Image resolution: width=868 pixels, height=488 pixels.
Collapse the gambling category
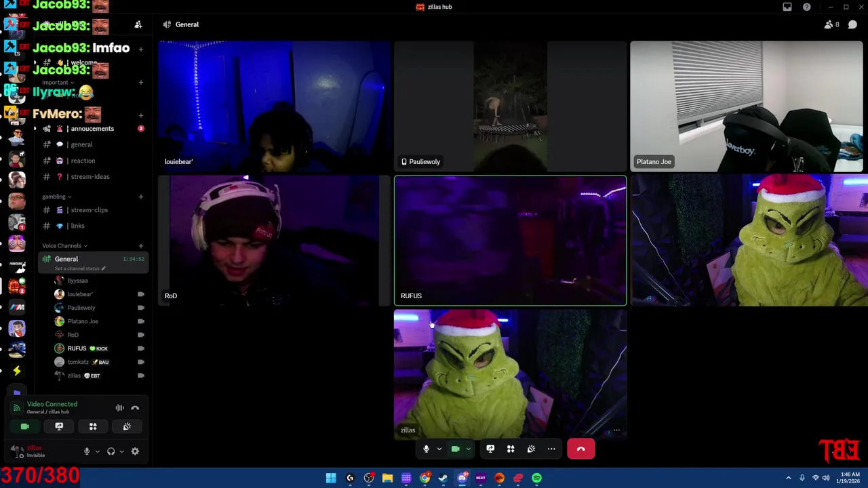56,197
